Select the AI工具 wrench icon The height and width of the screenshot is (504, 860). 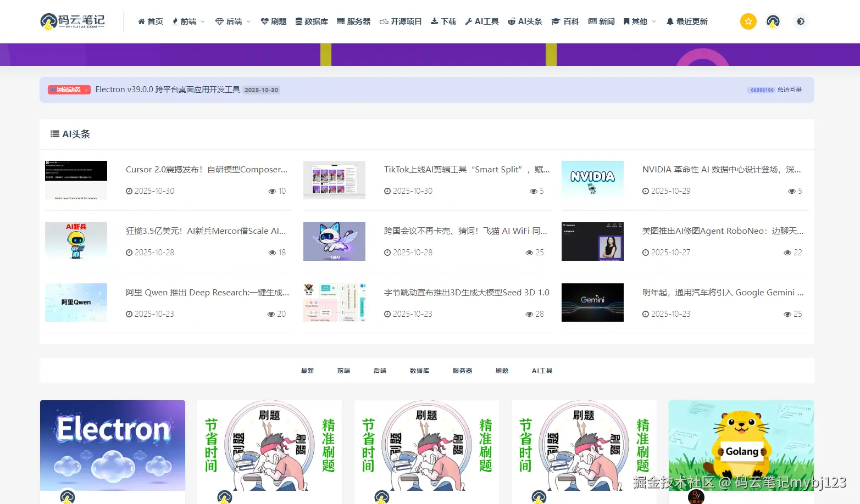coord(468,21)
